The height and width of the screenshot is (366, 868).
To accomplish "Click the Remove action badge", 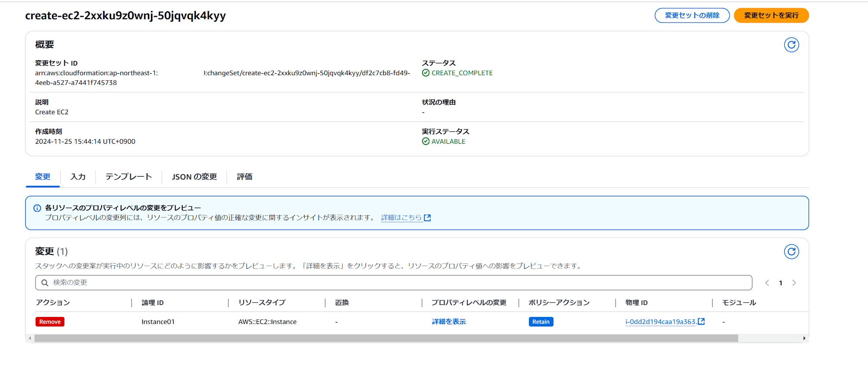I will click(50, 322).
